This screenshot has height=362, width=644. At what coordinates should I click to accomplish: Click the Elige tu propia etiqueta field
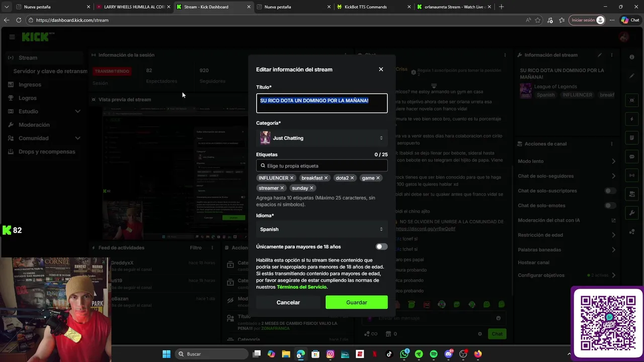322,165
